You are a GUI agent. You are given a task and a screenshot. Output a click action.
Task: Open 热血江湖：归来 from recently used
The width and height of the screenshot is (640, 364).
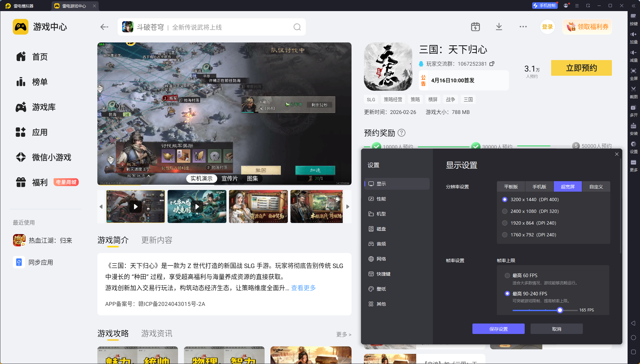click(42, 240)
